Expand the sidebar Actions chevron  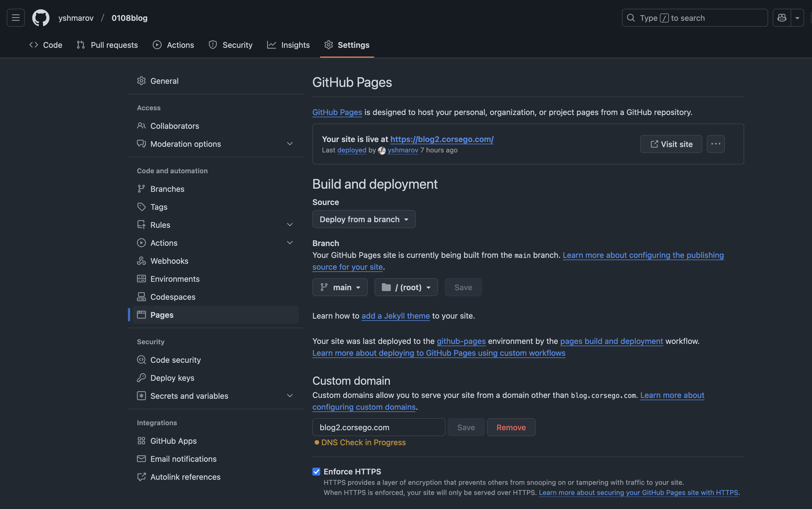click(290, 243)
